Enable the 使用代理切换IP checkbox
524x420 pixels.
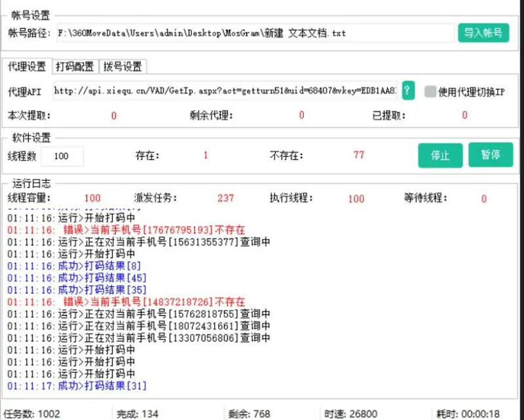click(430, 92)
